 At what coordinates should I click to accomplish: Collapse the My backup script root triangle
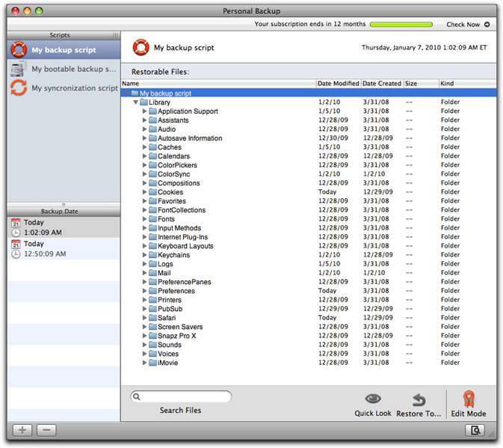click(127, 93)
